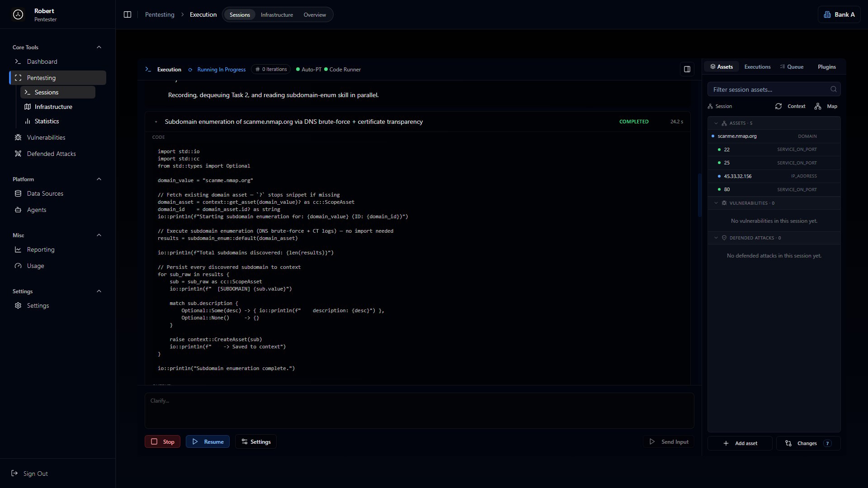
Task: Collapse the ASSETS group chevron
Action: point(716,123)
